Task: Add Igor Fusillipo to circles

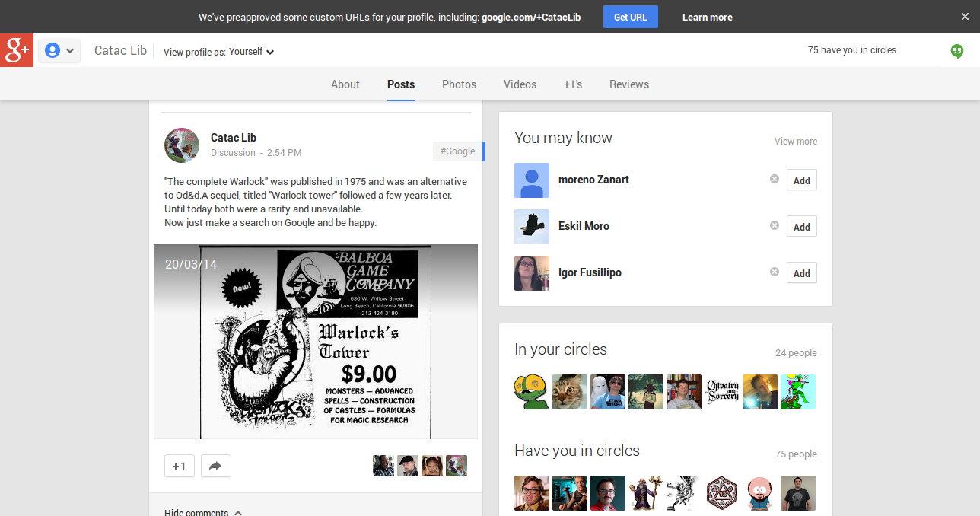Action: 802,273
